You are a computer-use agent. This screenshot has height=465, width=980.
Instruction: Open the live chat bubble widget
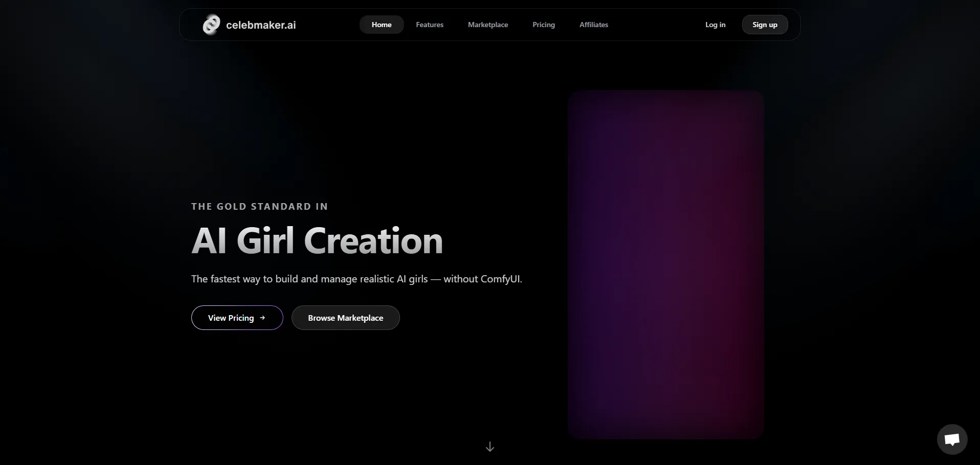point(952,439)
